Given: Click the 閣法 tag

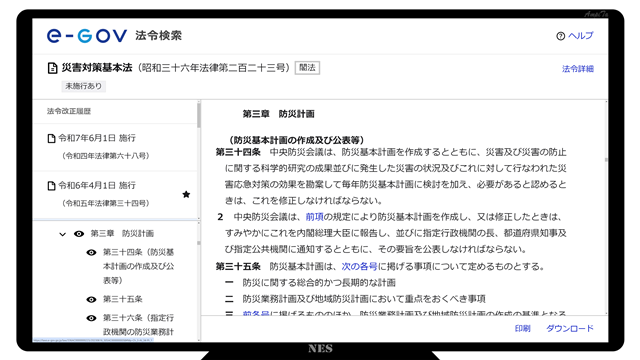Looking at the screenshot, I should coord(307,68).
